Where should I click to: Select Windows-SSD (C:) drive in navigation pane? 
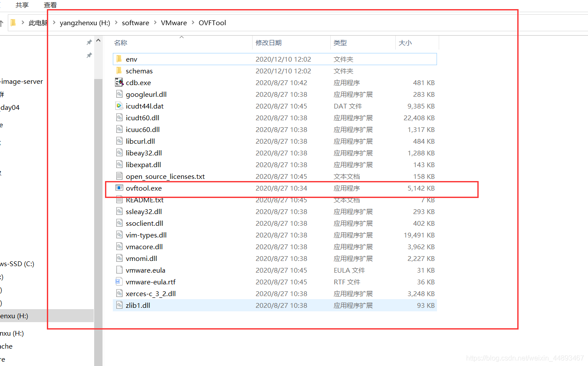point(17,264)
